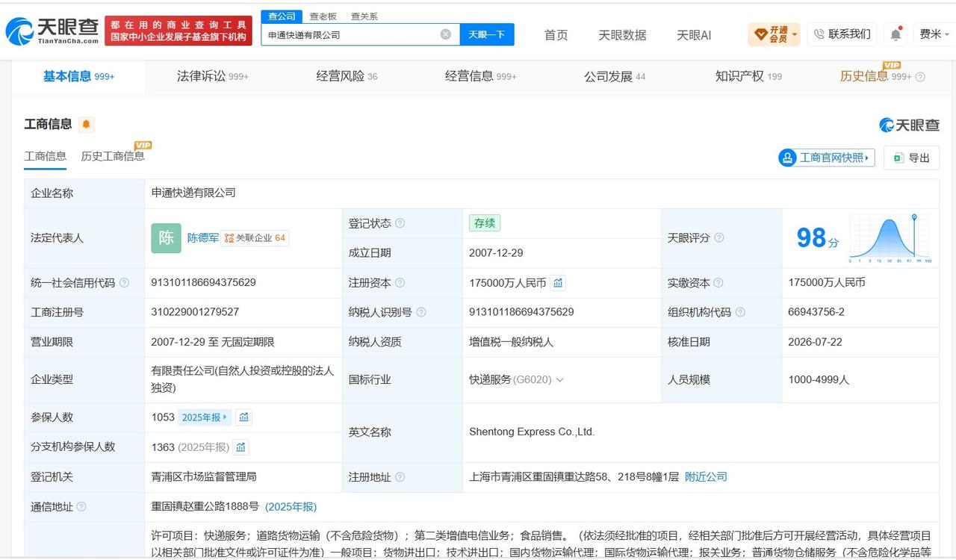The height and width of the screenshot is (560, 956).
Task: Show help for 实缴资本
Action: pyautogui.click(x=718, y=283)
